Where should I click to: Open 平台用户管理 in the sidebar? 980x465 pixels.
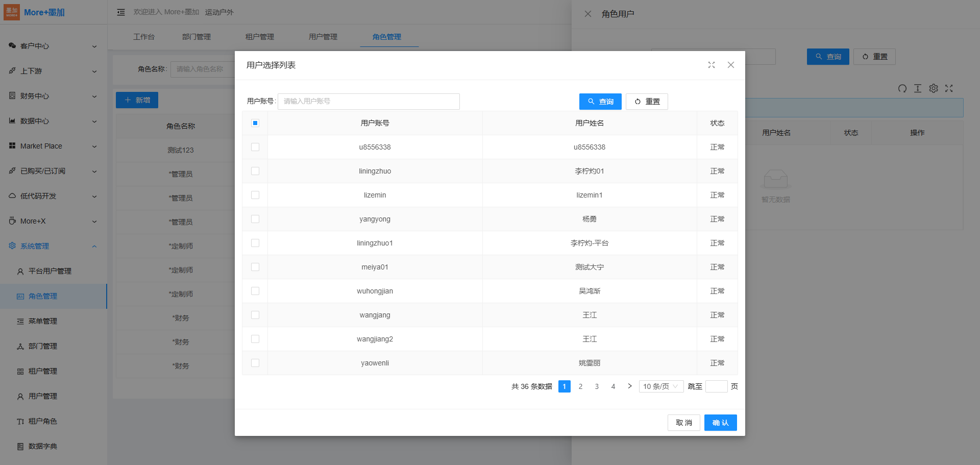pyautogui.click(x=50, y=271)
